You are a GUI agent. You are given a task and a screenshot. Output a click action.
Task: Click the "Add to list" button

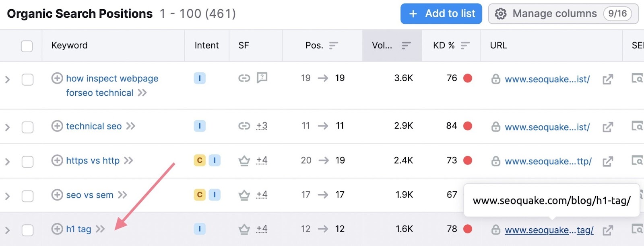pos(441,13)
